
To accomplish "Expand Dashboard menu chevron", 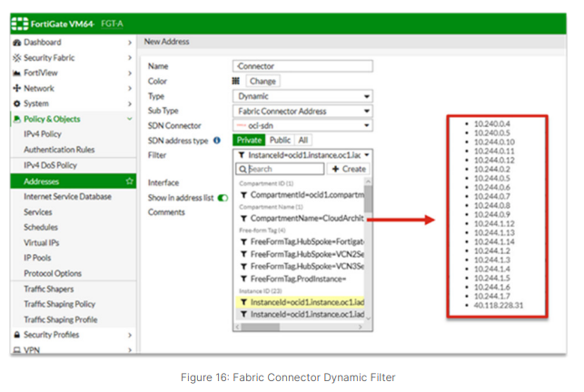I will pyautogui.click(x=130, y=43).
